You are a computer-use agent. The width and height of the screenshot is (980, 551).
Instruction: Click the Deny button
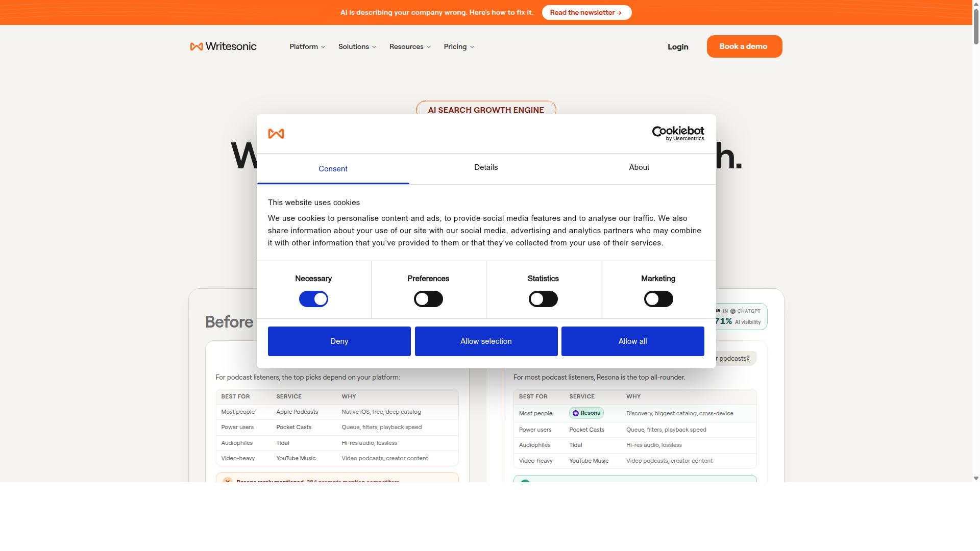click(x=339, y=341)
